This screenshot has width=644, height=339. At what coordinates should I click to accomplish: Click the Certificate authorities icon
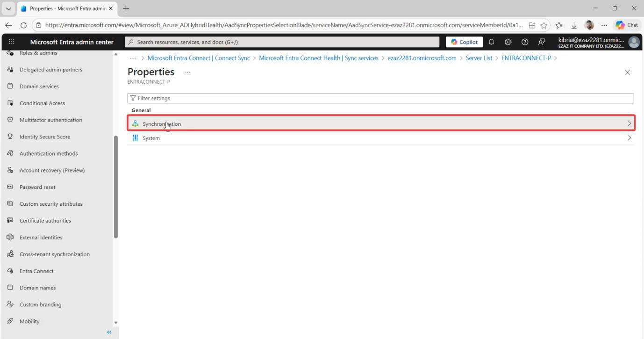pos(10,221)
